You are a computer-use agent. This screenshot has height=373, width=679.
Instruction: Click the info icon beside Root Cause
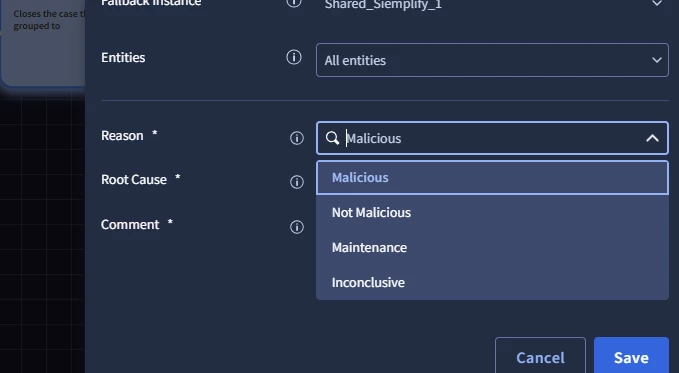(297, 182)
